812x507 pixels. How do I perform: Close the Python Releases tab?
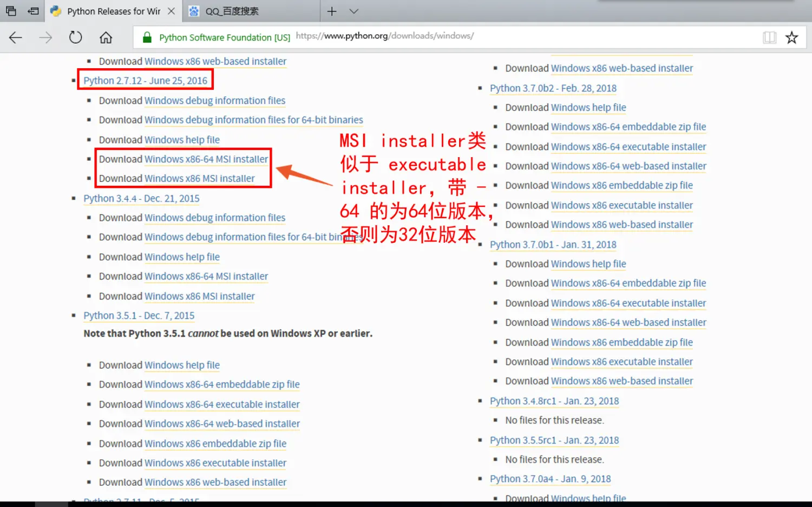point(171,11)
